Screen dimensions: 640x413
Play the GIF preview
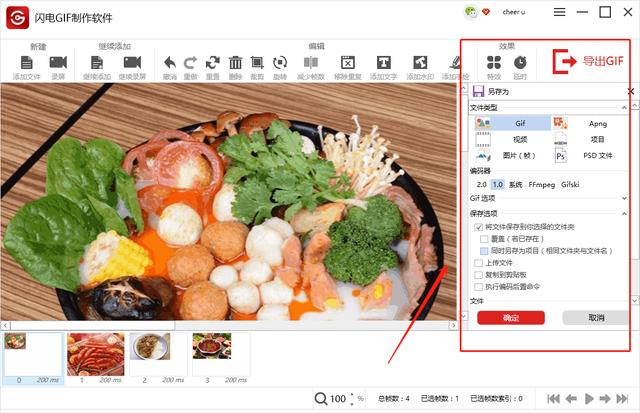pos(589,399)
